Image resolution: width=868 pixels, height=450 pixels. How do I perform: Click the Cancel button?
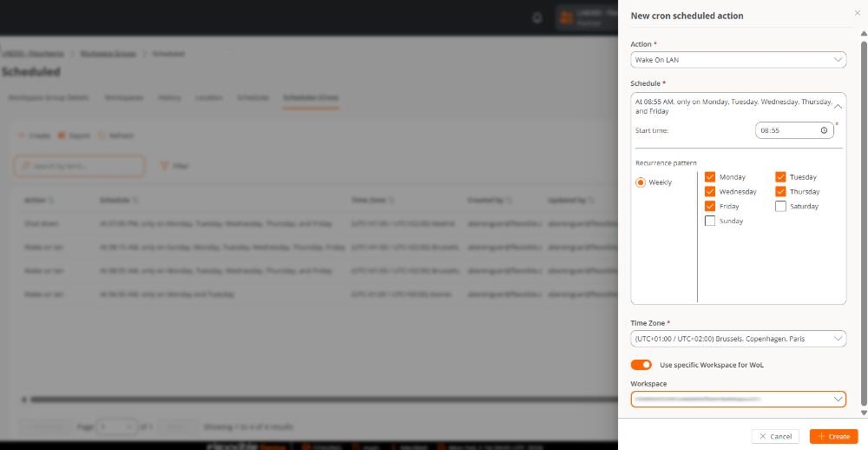[x=776, y=436]
